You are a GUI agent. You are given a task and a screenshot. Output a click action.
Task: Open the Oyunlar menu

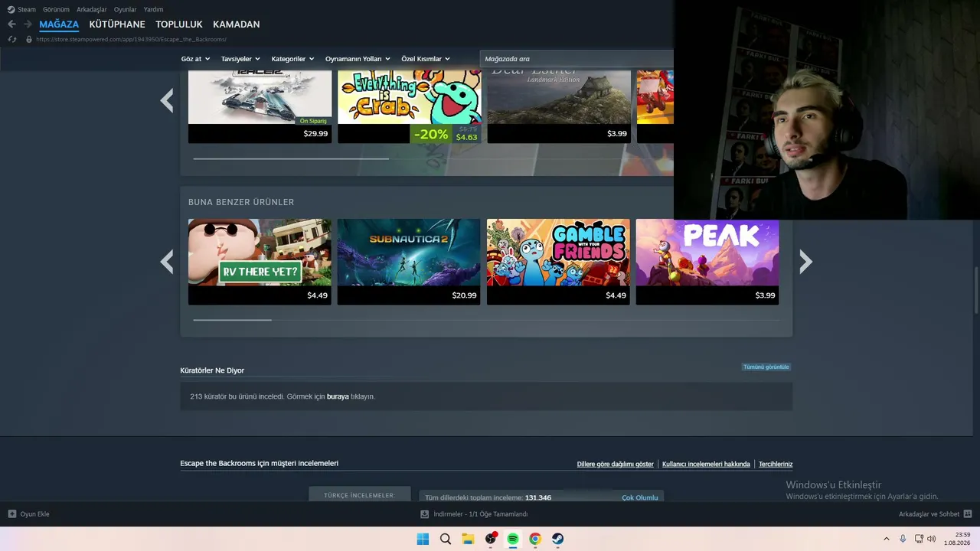[126, 9]
